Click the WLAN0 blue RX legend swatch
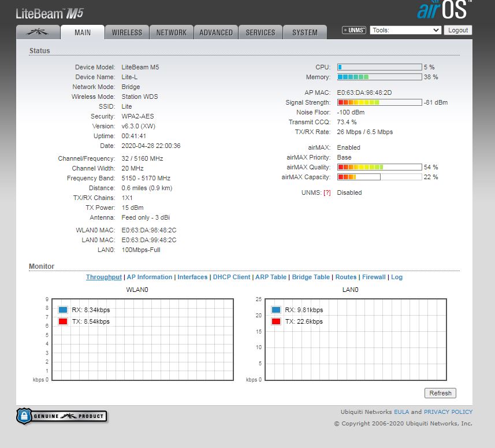Screen dimensions: 495x448 (x=63, y=310)
